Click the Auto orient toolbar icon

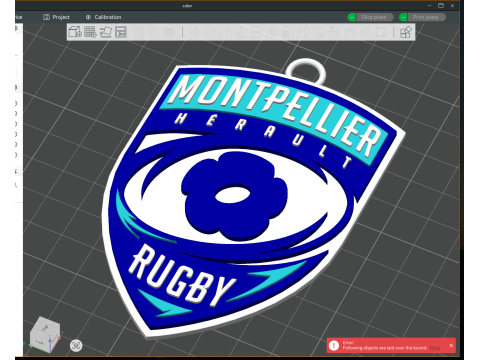(x=106, y=32)
